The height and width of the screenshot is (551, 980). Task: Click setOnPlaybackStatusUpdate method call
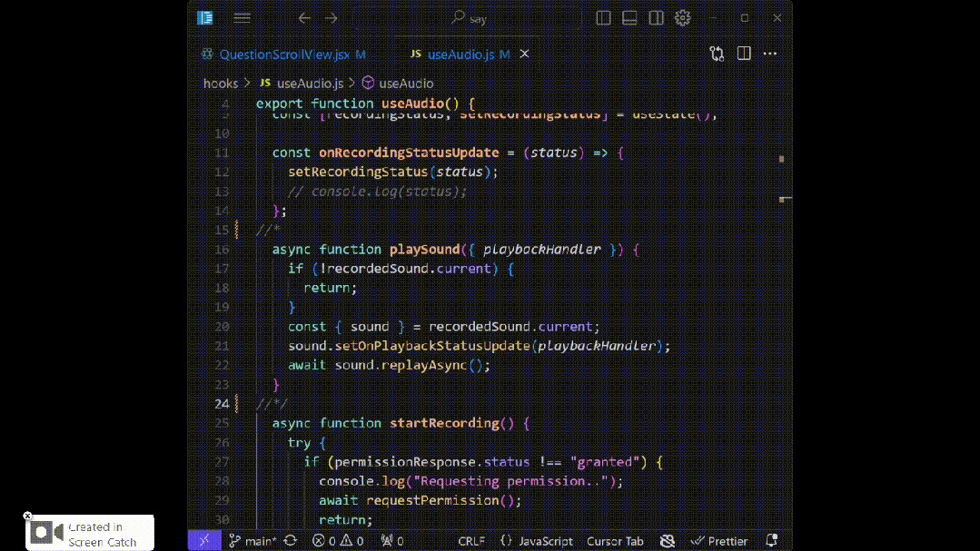pyautogui.click(x=432, y=346)
